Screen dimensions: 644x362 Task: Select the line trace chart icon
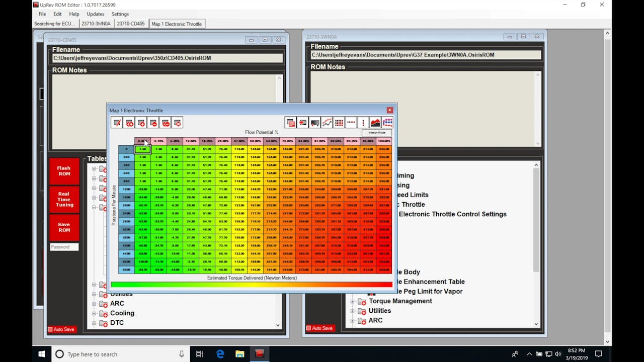pos(326,122)
